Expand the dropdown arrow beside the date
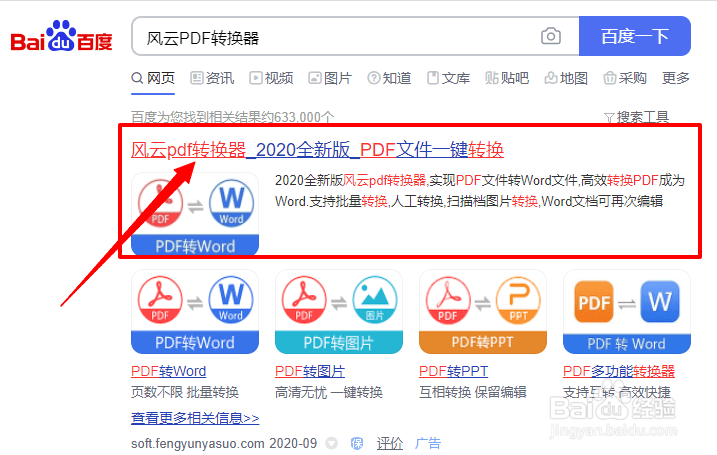This screenshot has width=717, height=455. pos(332,443)
